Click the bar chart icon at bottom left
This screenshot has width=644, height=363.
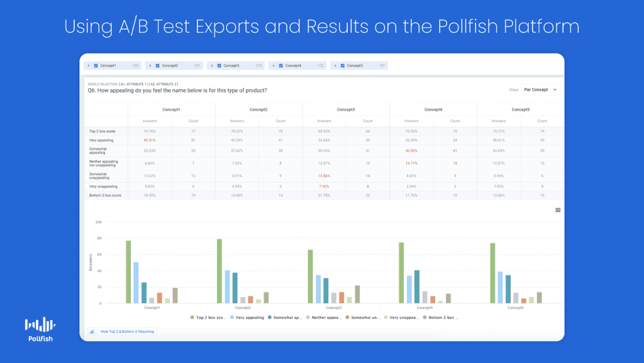(92, 331)
